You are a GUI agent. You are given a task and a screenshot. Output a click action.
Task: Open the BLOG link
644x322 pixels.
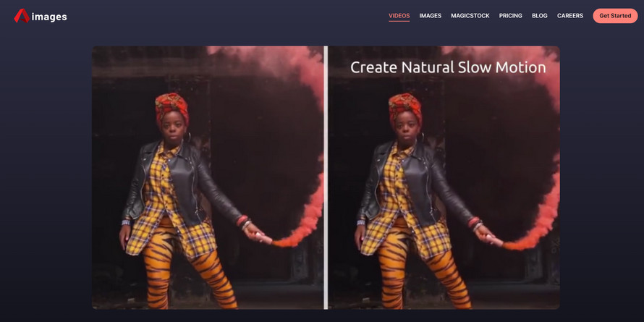click(x=540, y=16)
